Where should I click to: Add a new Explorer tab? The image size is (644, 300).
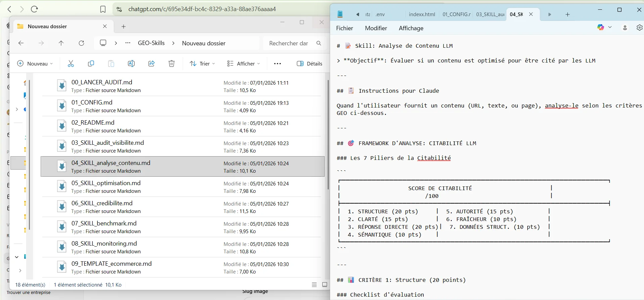click(x=124, y=26)
